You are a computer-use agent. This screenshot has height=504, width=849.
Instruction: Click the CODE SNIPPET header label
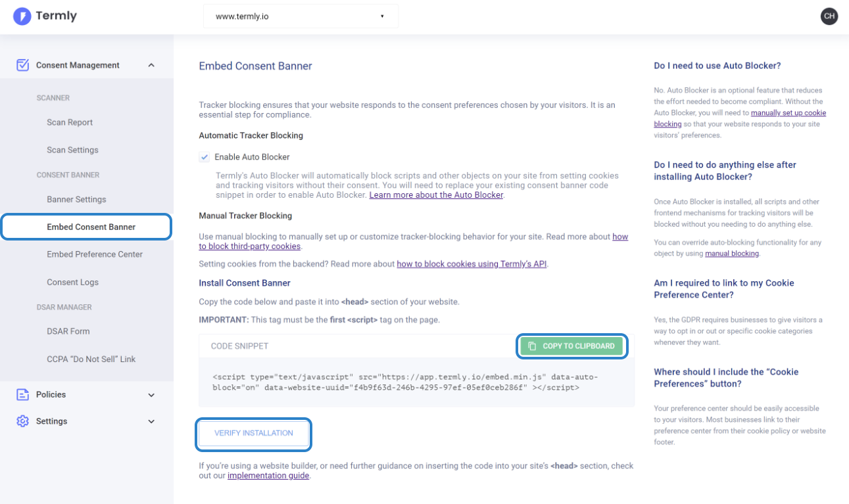click(239, 346)
